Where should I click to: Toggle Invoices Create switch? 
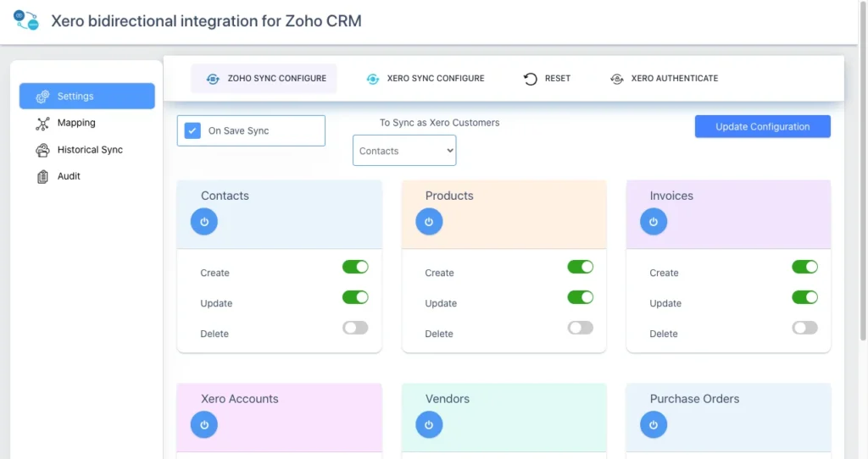pos(805,267)
